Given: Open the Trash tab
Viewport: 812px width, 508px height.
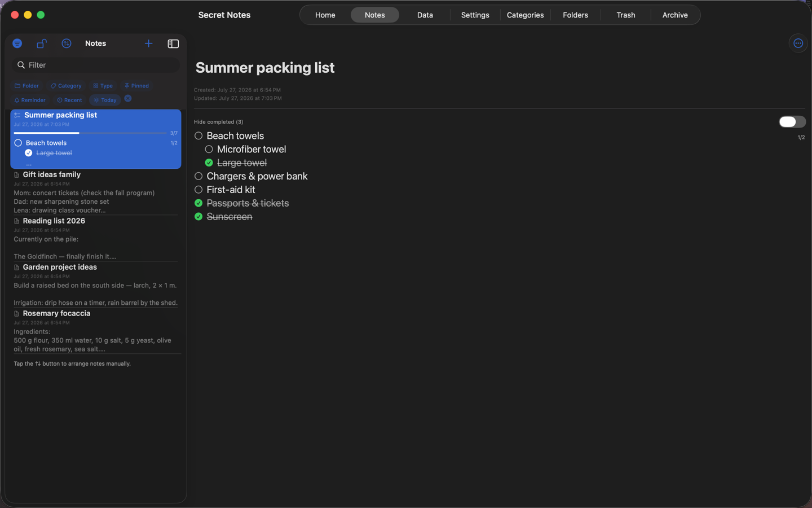Looking at the screenshot, I should (x=625, y=15).
